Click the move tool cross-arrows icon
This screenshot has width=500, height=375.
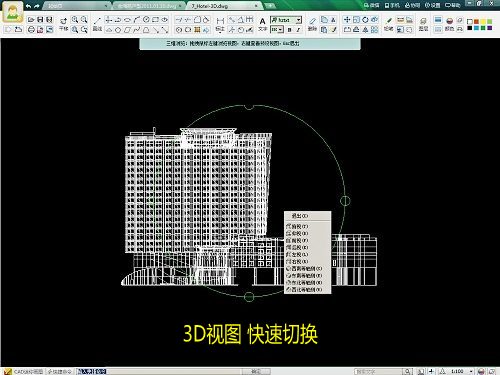(x=347, y=20)
